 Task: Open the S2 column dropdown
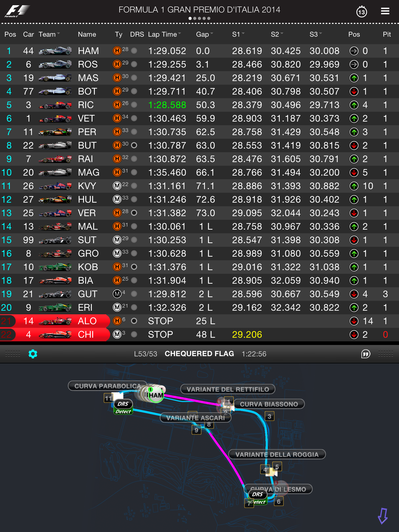coord(277,34)
